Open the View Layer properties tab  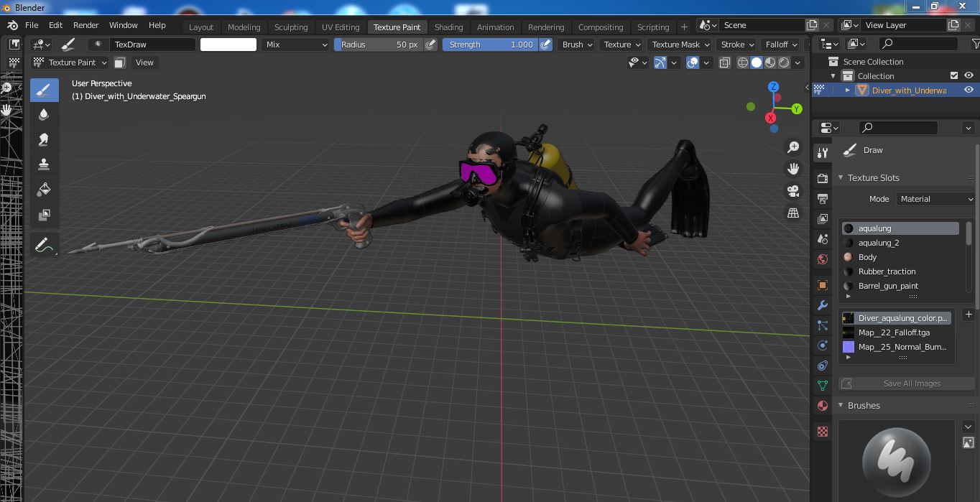823,218
